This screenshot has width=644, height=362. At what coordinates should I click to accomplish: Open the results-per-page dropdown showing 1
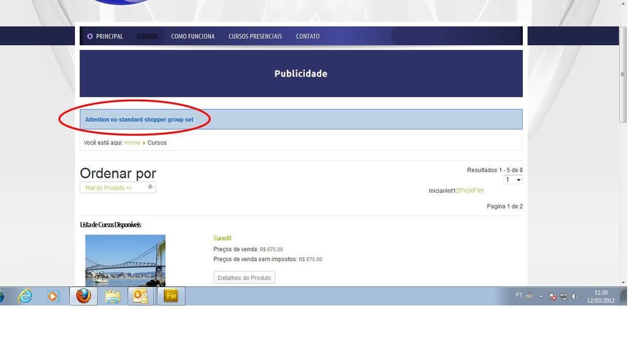click(513, 180)
